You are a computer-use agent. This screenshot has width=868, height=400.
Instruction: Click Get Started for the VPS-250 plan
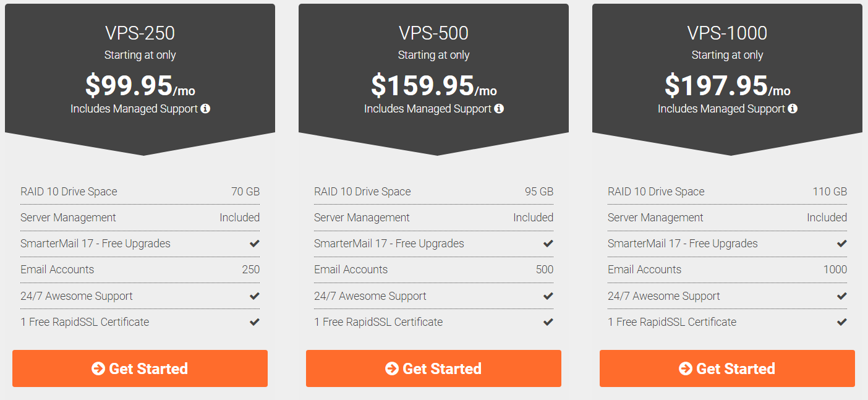tap(140, 368)
